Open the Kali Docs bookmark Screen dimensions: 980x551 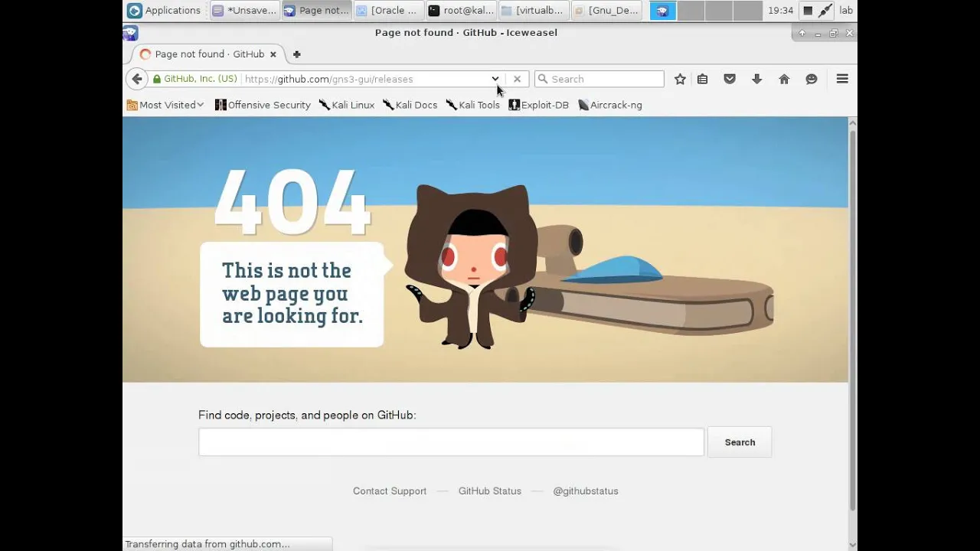[410, 105]
